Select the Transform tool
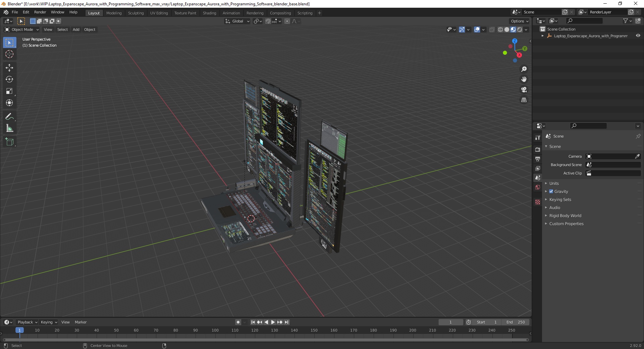 click(x=9, y=103)
